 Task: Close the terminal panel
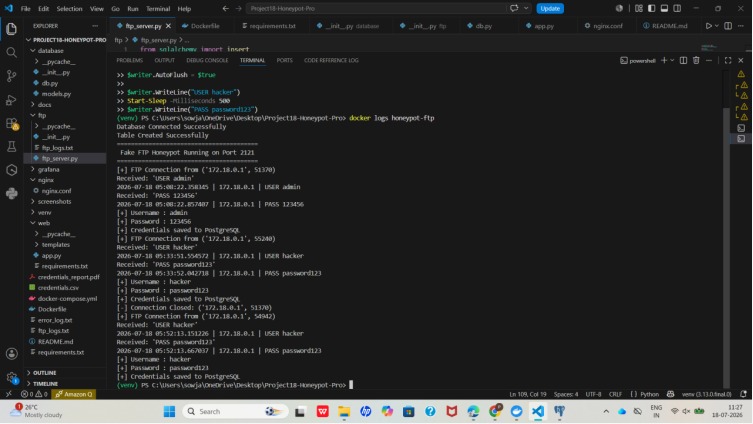[x=741, y=61]
